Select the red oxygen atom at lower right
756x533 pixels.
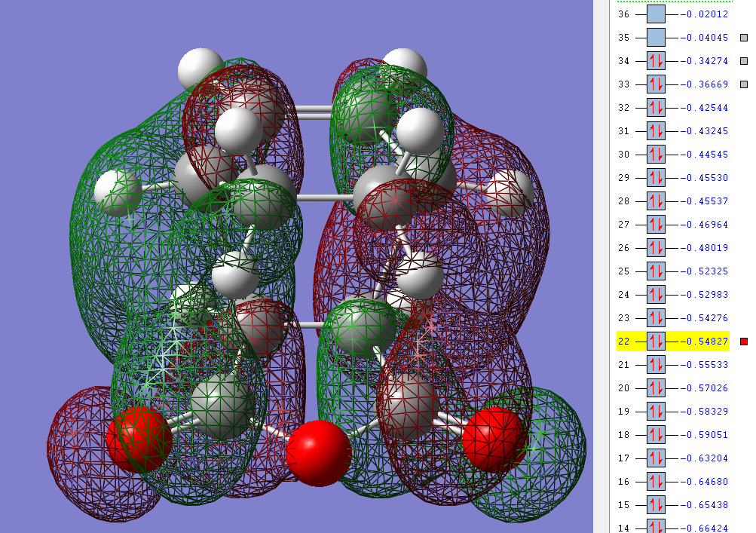coord(494,439)
